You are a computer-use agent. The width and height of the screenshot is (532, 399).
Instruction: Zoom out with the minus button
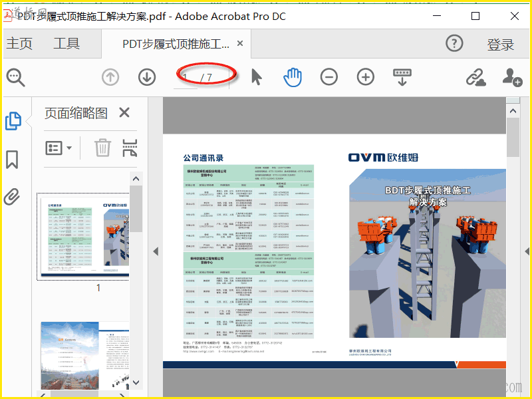[x=329, y=77]
